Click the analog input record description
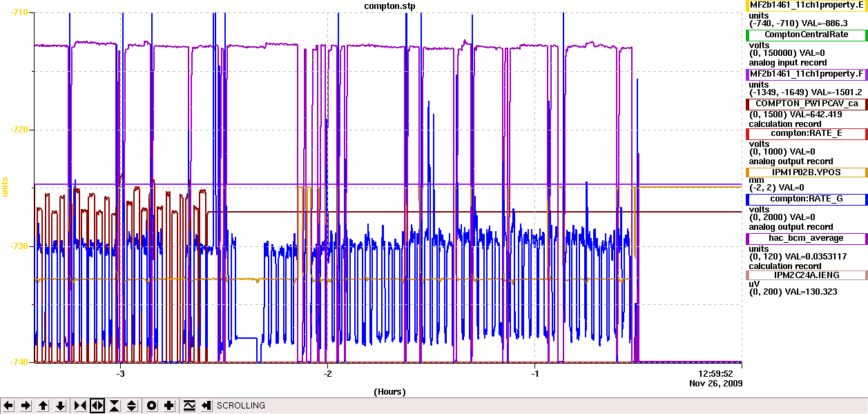This screenshot has width=868, height=414. pos(788,63)
